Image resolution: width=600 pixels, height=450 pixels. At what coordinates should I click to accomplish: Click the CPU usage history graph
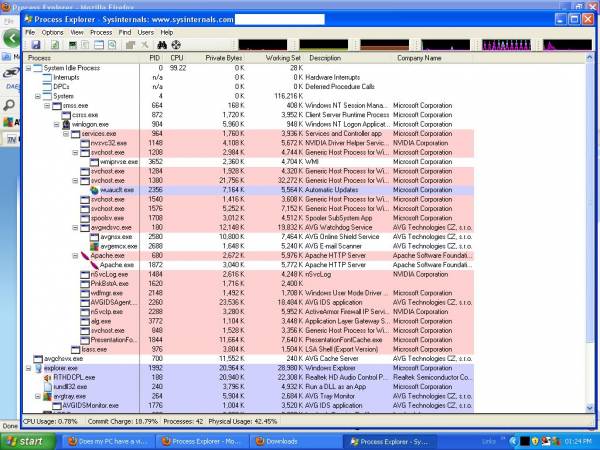[262, 45]
